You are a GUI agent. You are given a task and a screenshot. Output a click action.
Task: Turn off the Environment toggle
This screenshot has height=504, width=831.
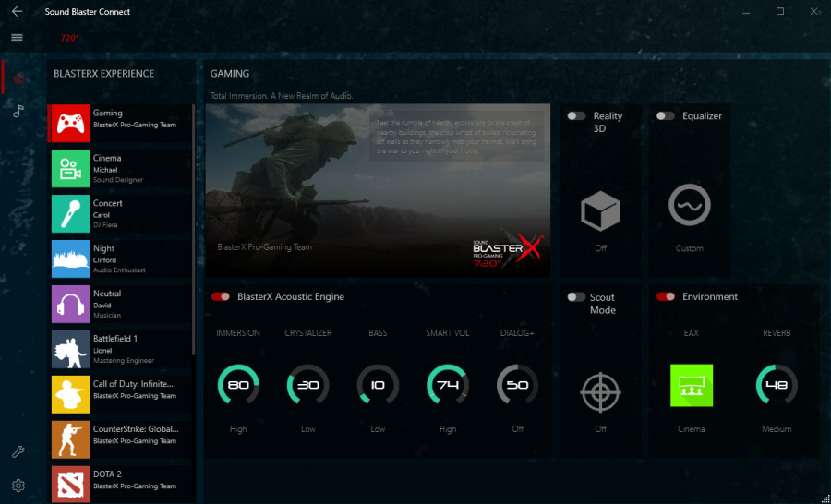pos(665,297)
